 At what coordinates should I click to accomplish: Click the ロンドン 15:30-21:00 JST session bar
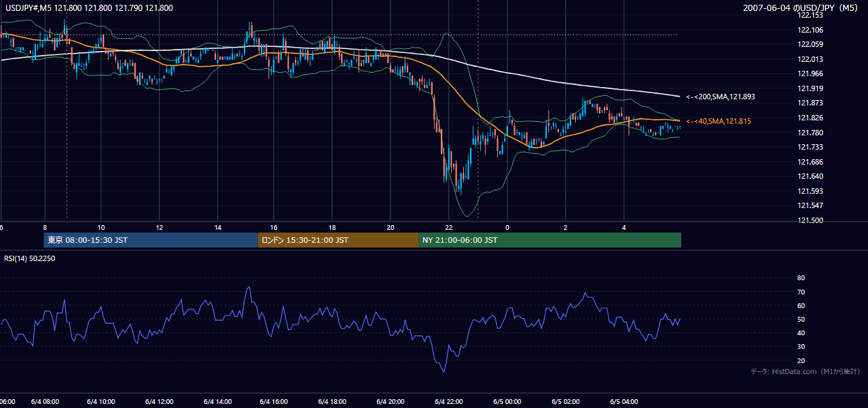[x=338, y=240]
